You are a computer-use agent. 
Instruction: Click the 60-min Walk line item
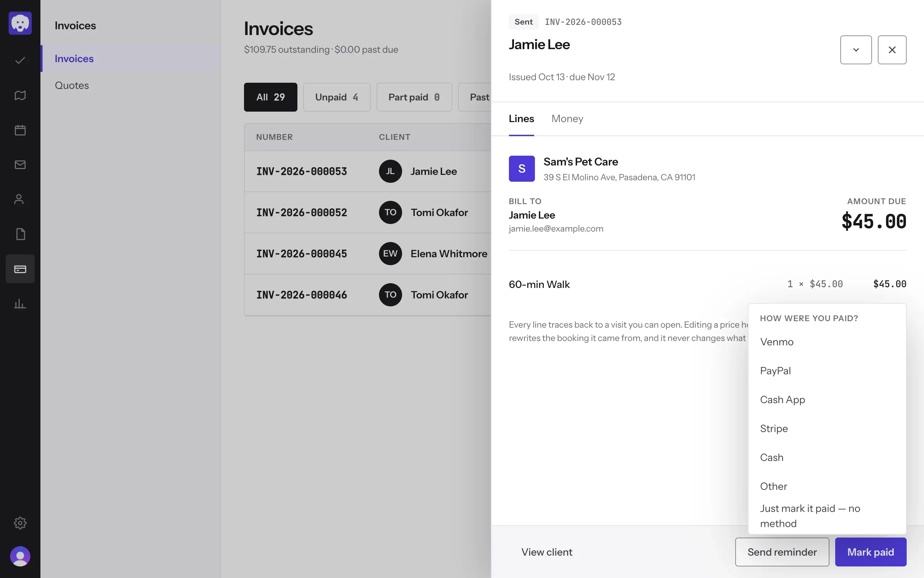click(707, 284)
